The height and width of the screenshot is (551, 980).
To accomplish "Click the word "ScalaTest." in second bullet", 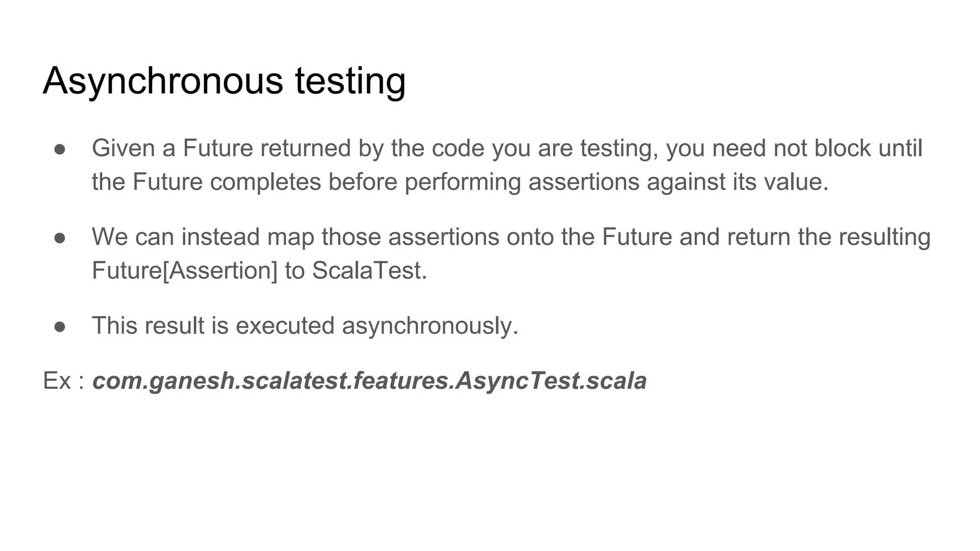I will [x=369, y=270].
